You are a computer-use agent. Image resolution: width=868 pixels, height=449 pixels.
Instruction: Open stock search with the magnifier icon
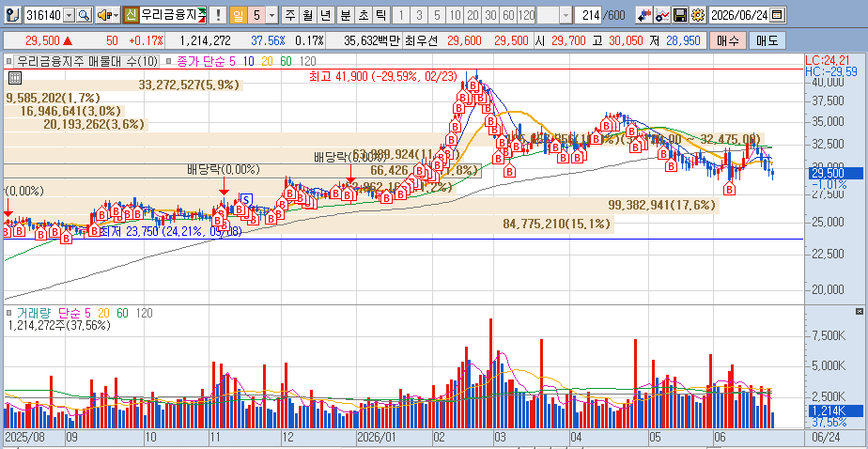84,16
